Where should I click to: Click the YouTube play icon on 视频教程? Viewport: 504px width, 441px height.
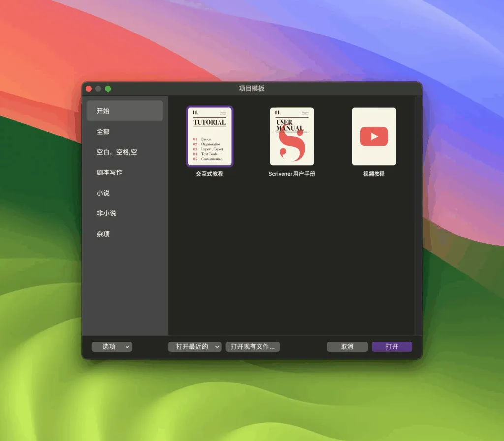click(374, 137)
